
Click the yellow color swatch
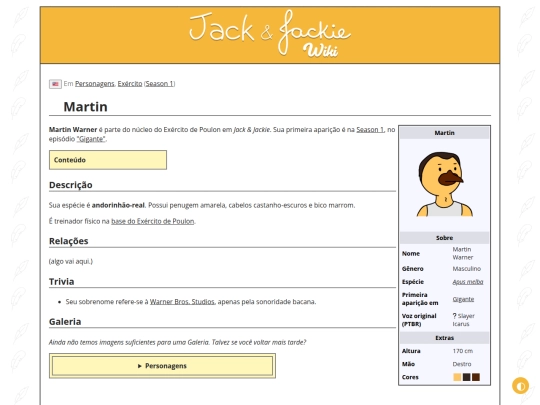click(457, 377)
